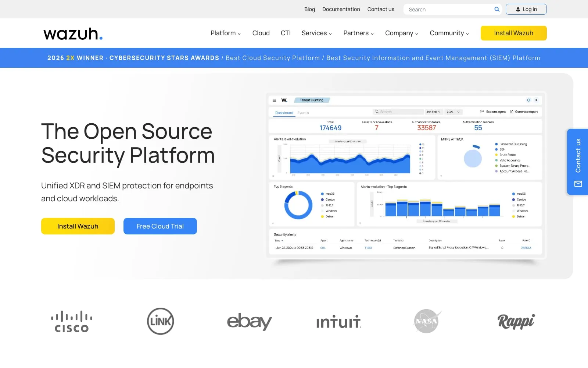Expand the Platform menu
This screenshot has width=588, height=368.
pos(226,33)
